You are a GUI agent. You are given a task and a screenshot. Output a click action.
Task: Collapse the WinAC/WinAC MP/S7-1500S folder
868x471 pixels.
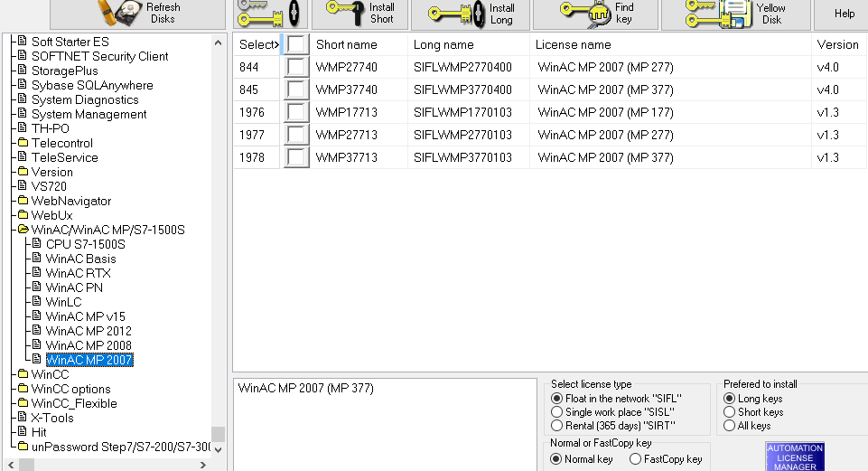coord(23,230)
